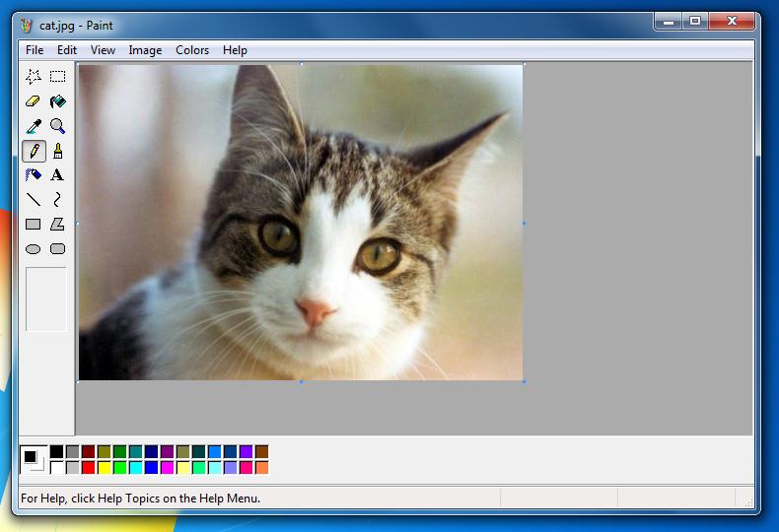Viewport: 779px width, 532px height.
Task: Choose the Curve tool
Action: [x=58, y=200]
